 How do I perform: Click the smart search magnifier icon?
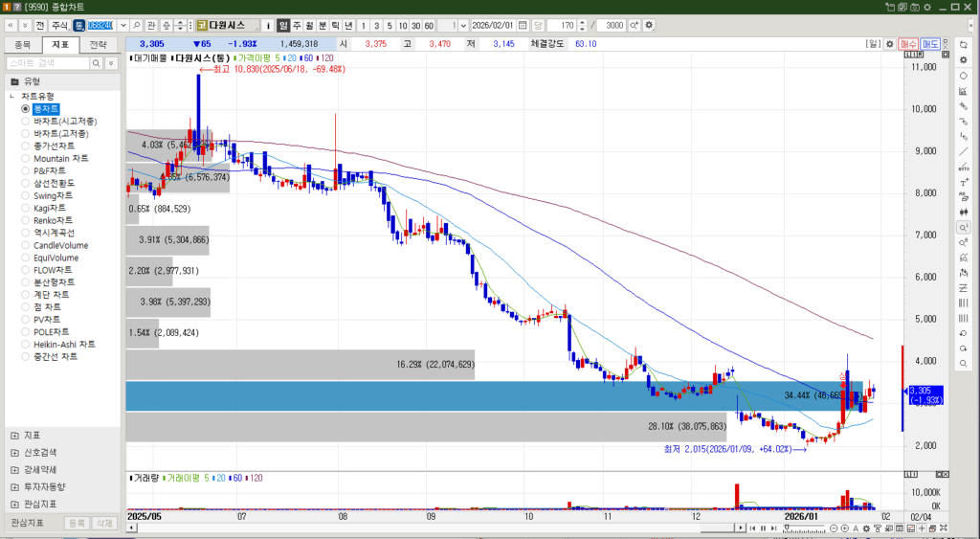(x=97, y=62)
